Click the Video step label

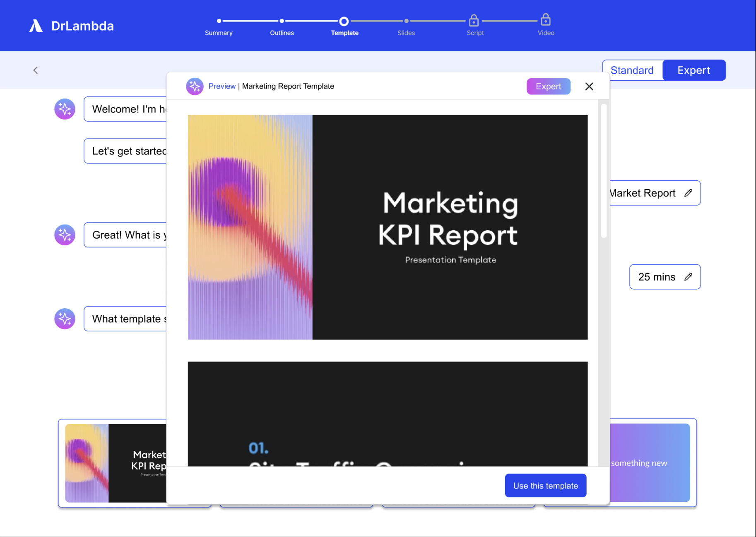546,33
